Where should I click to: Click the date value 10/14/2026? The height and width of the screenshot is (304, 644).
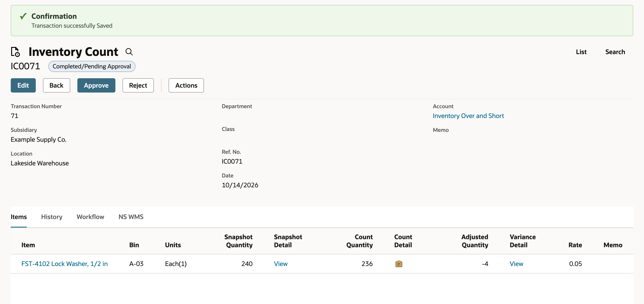[240, 185]
